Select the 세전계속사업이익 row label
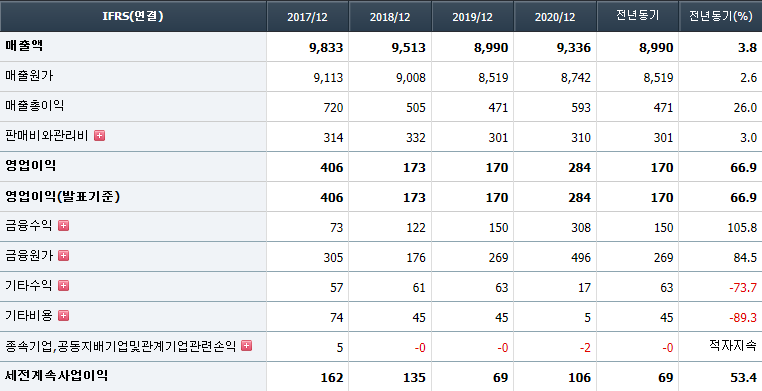 point(56,375)
